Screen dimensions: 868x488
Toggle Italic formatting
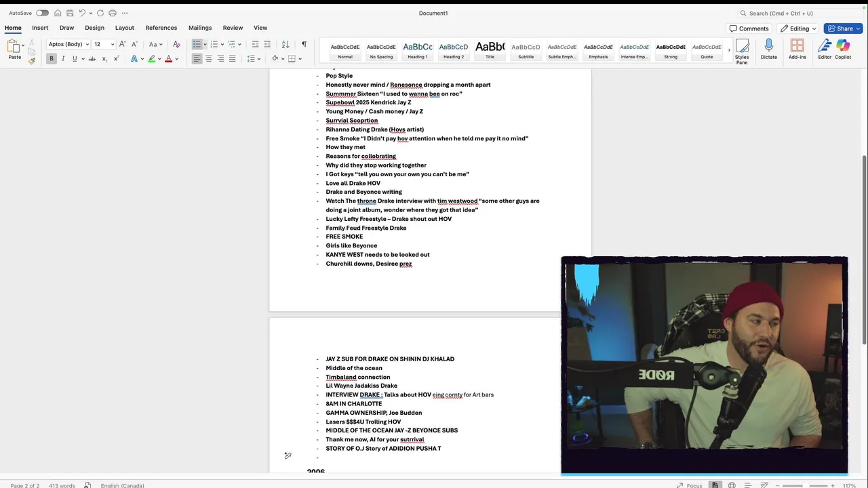click(63, 59)
